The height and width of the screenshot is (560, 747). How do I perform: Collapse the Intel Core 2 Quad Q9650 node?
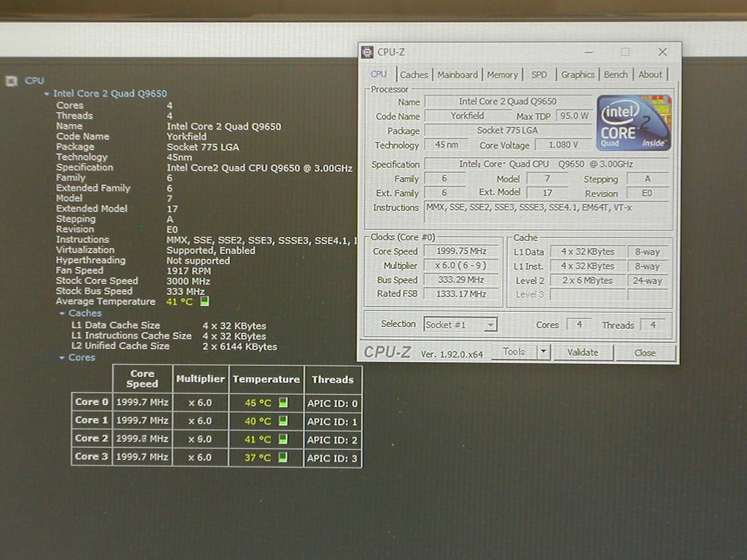click(47, 94)
